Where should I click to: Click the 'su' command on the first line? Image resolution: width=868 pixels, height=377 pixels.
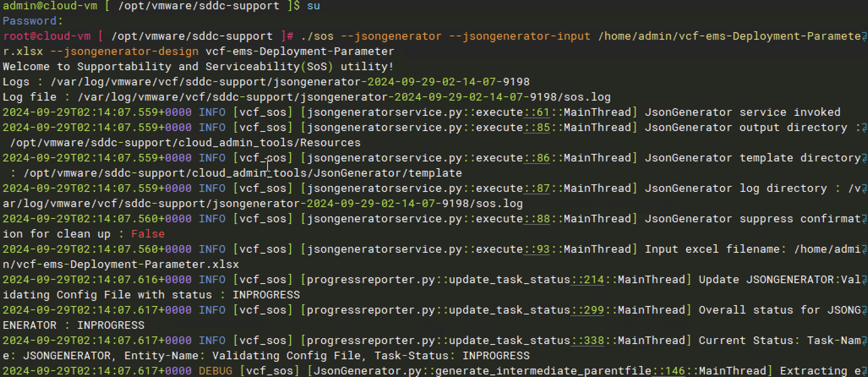pos(313,6)
